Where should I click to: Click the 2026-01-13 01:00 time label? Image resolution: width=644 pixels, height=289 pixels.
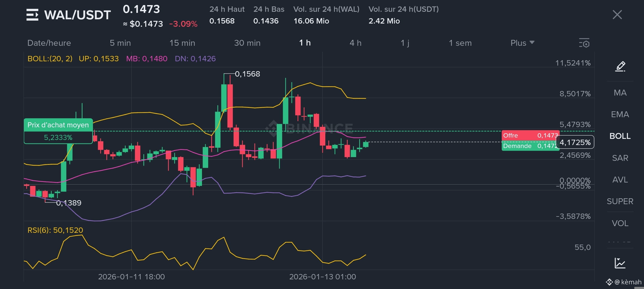[x=323, y=277]
